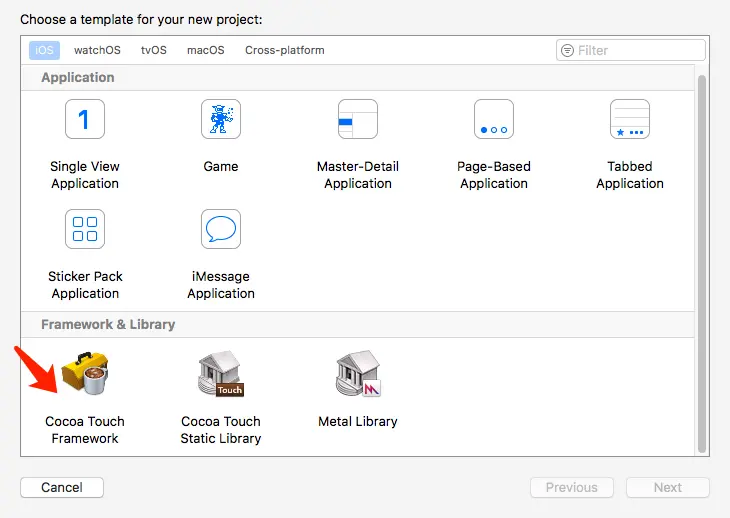
Task: Choose Sticker Pack Application icon
Action: pos(85,229)
